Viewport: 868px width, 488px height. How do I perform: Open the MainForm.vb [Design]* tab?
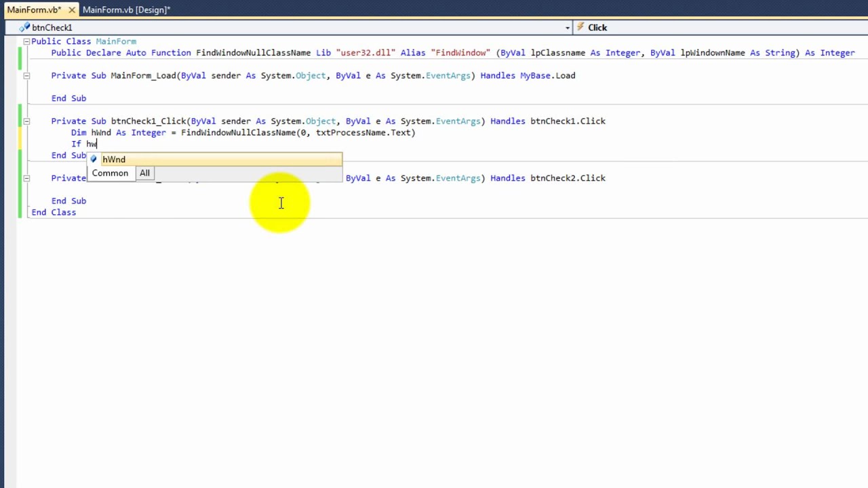click(126, 10)
